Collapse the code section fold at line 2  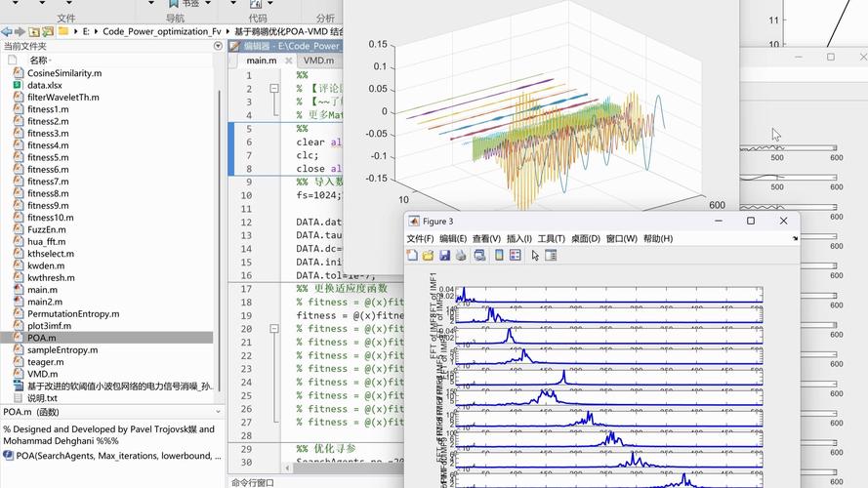coord(274,88)
